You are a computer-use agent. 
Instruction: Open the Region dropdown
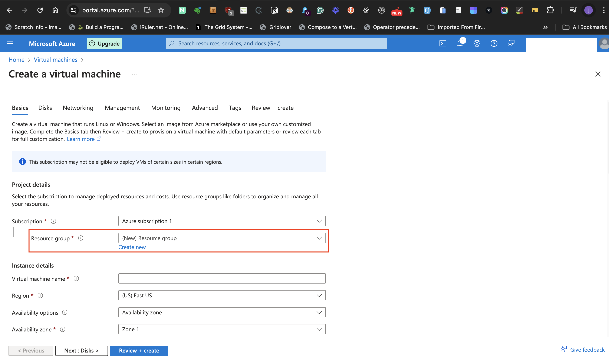pyautogui.click(x=222, y=295)
